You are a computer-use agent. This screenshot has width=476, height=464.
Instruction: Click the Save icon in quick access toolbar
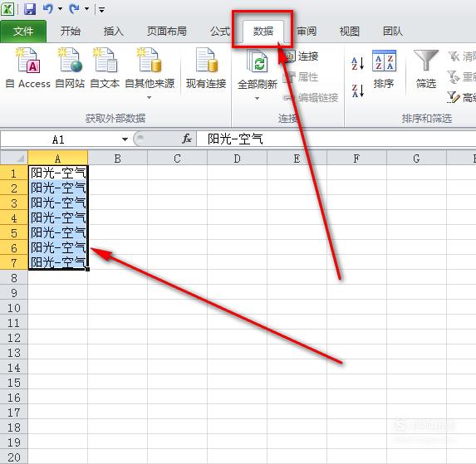(30, 9)
